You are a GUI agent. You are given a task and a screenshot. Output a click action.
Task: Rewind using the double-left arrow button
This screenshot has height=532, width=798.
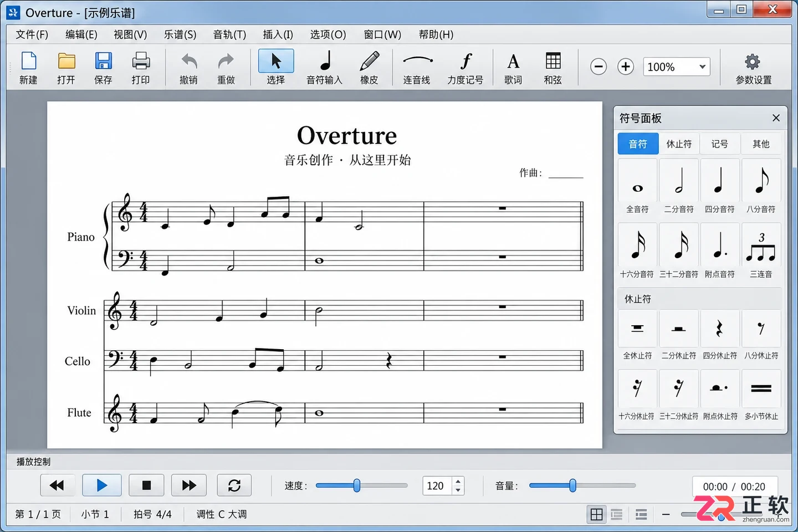pos(57,485)
